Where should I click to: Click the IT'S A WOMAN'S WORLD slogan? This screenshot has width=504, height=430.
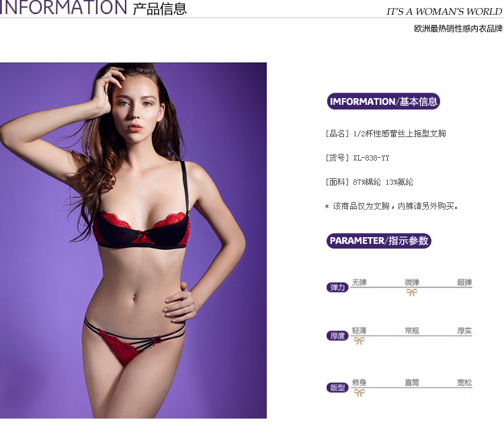pos(444,11)
